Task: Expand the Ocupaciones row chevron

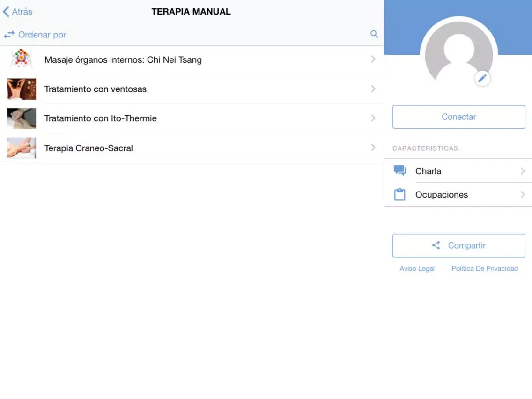Action: tap(523, 195)
